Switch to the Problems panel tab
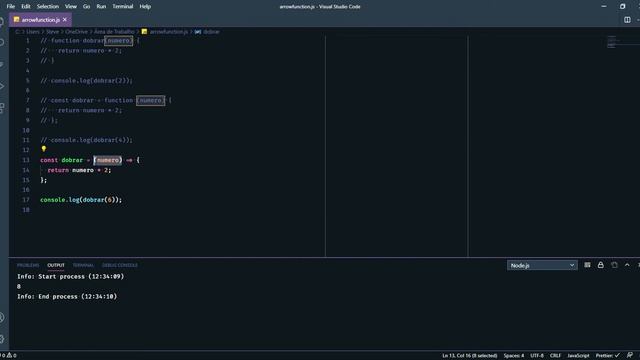 pos(28,265)
